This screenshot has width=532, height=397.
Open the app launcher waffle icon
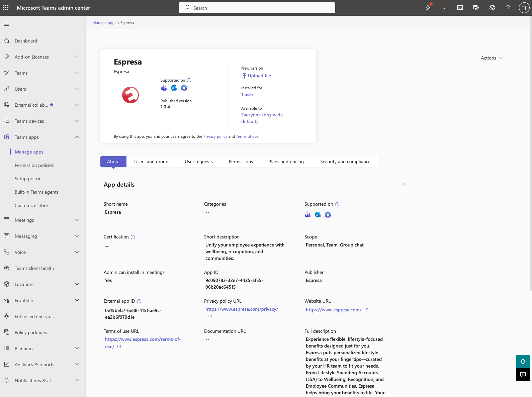pos(6,8)
